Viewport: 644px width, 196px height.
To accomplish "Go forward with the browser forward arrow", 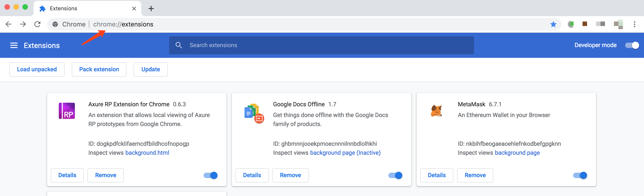I will tap(23, 24).
